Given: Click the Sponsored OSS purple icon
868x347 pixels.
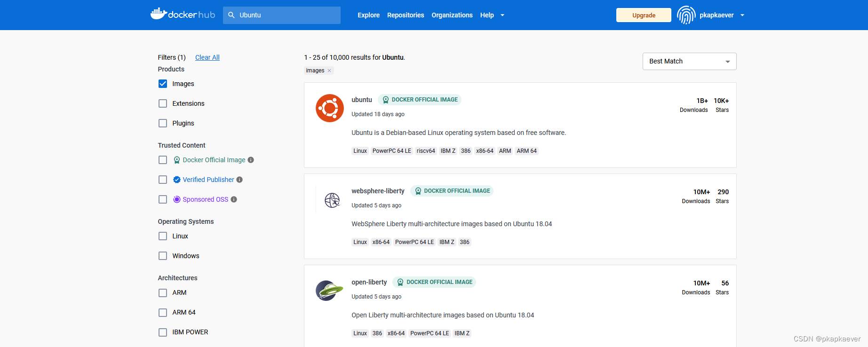Looking at the screenshot, I should (177, 199).
